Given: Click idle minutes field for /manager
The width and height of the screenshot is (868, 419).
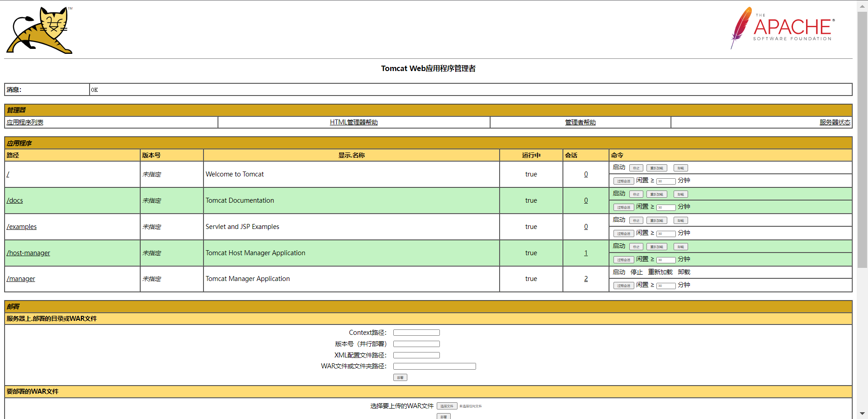Looking at the screenshot, I should coord(666,286).
